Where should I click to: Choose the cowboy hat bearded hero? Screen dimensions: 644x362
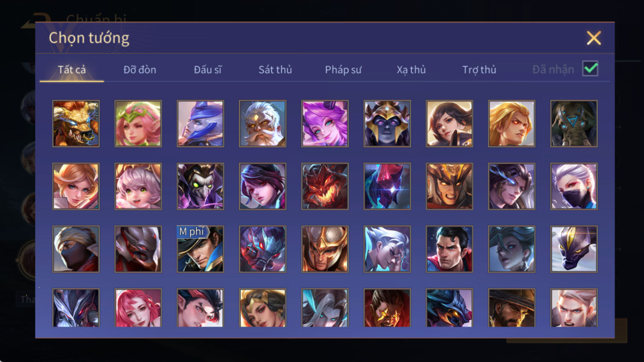click(512, 308)
